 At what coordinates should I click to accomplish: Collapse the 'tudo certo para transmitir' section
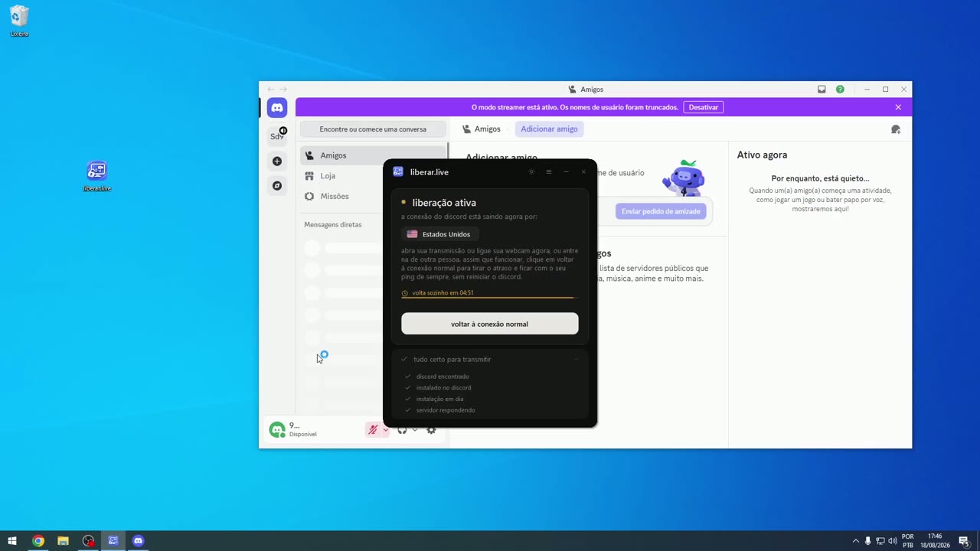pos(577,359)
